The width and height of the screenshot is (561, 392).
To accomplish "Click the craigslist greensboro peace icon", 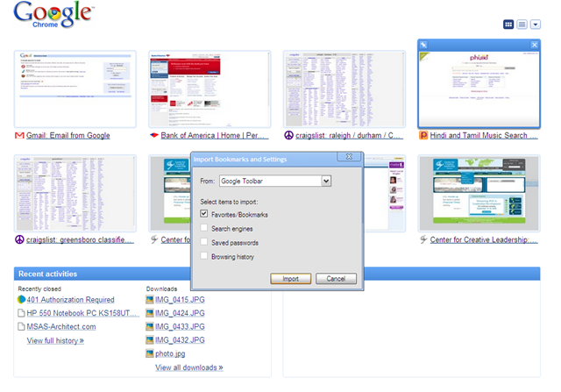I will point(19,239).
